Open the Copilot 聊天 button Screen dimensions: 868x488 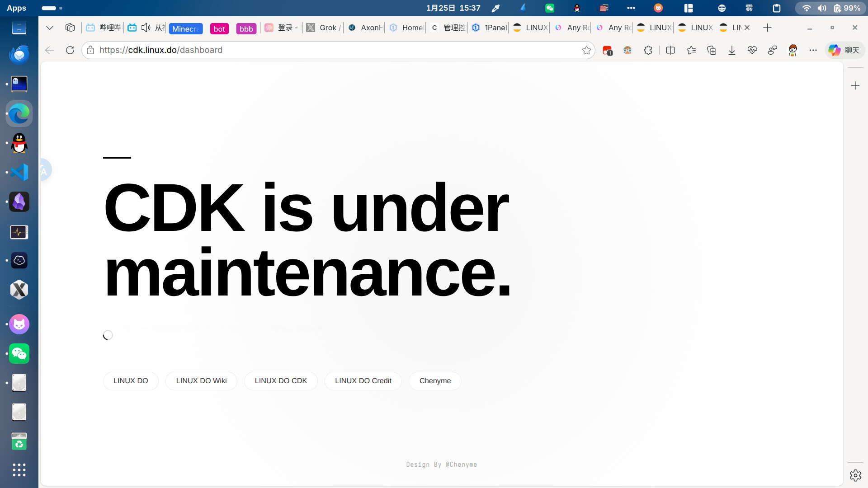pos(844,50)
